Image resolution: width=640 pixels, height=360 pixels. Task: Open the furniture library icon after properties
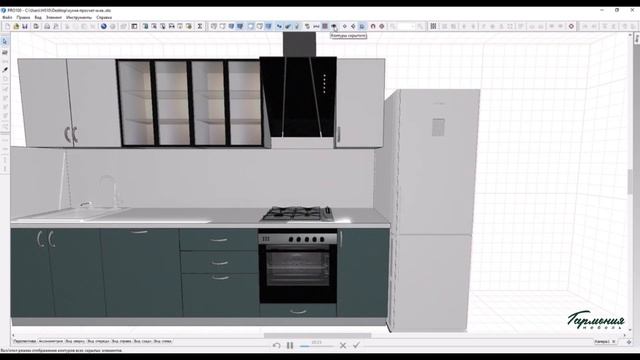tap(145, 26)
